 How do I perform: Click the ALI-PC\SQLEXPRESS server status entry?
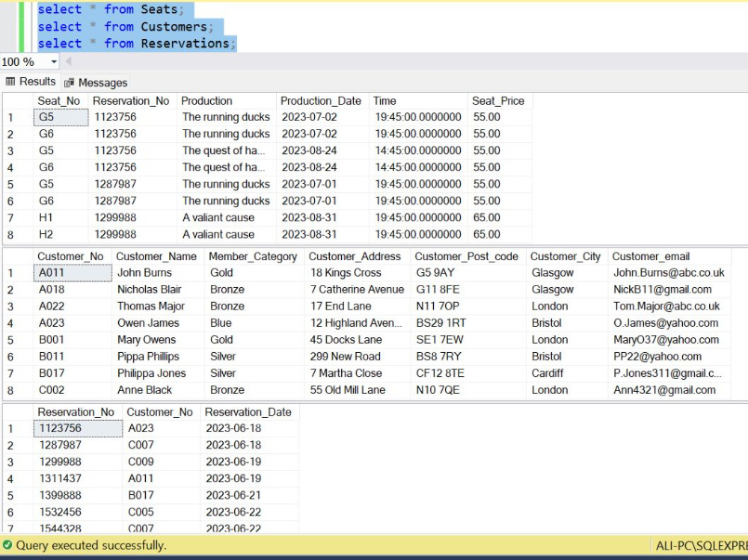702,545
